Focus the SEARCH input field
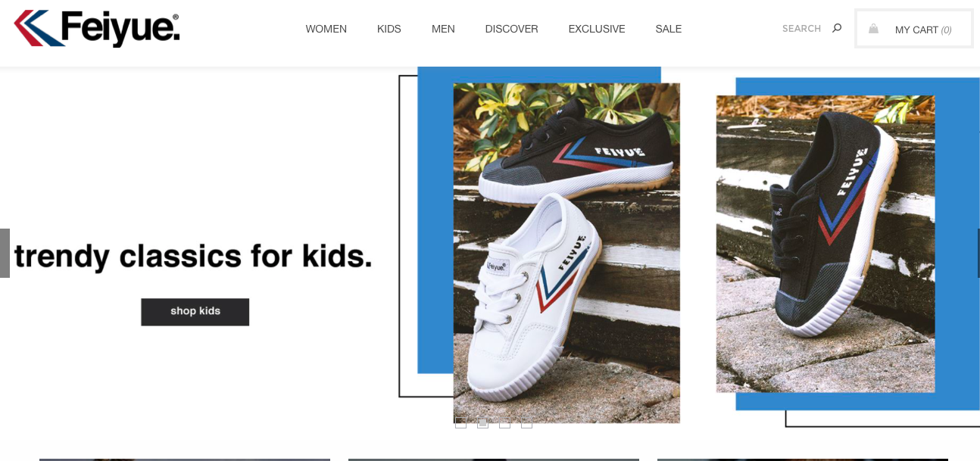 801,28
